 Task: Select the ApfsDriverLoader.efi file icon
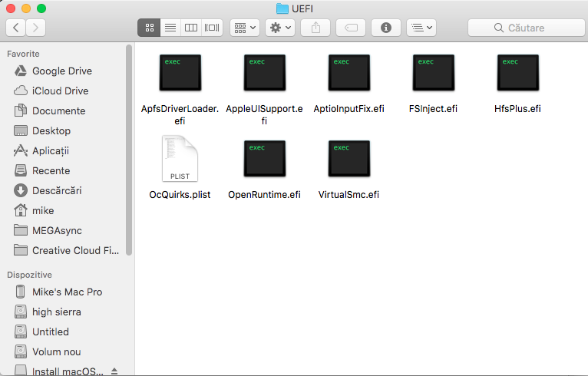click(180, 73)
